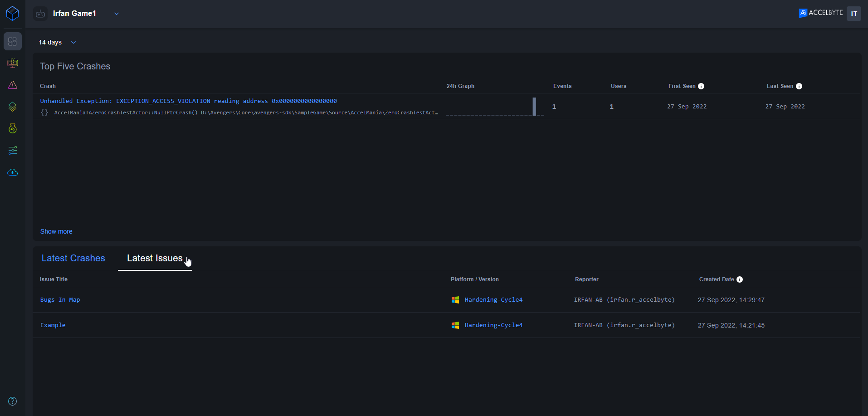
Task: Click reporter name in Example row
Action: tap(624, 325)
